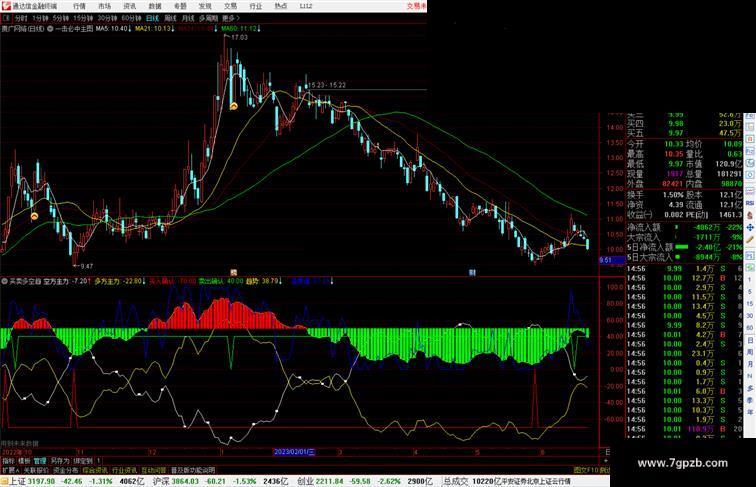Select 日 period in right toolbar
756x487 pixels.
pos(750,340)
